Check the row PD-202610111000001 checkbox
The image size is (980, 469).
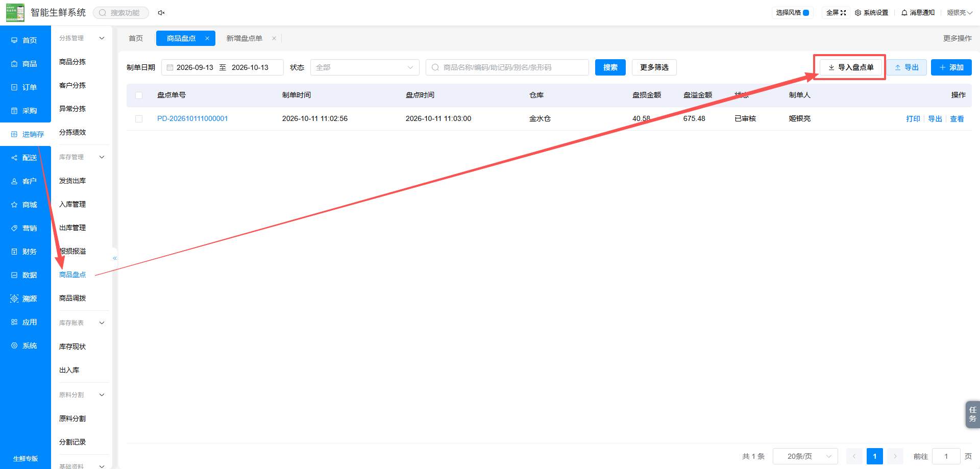(x=139, y=119)
